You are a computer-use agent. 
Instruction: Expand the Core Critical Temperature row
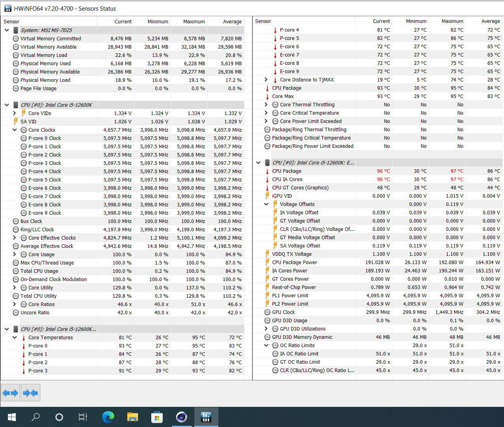pyautogui.click(x=266, y=113)
